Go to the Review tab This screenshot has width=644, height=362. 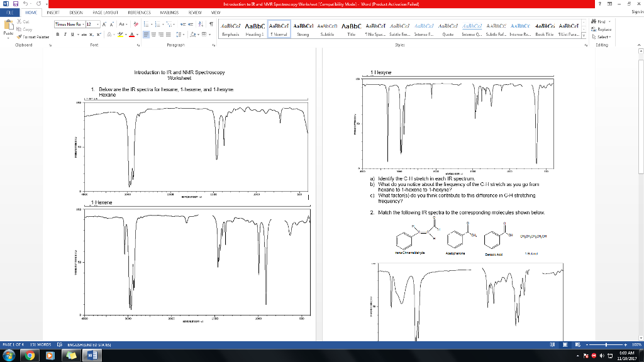point(195,13)
